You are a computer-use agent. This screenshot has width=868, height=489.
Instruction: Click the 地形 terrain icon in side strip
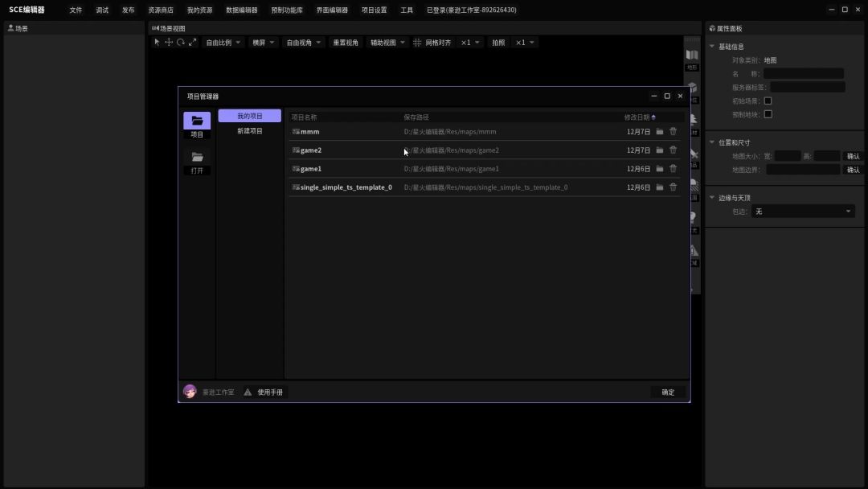692,56
